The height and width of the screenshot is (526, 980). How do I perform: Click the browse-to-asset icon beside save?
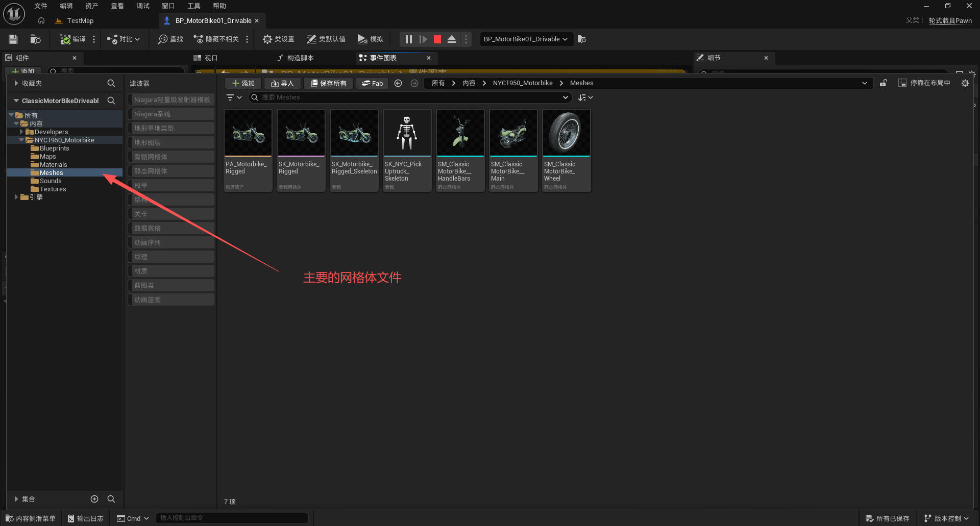point(35,39)
